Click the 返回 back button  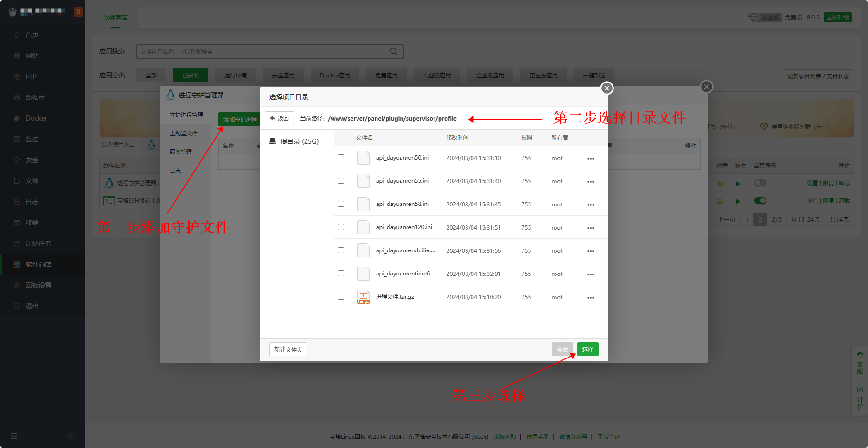click(x=279, y=118)
